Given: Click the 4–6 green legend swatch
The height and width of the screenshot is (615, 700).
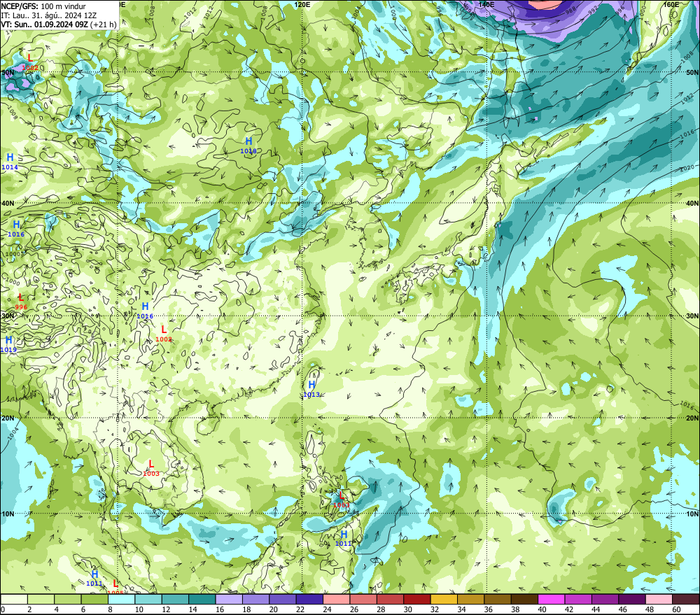Looking at the screenshot, I should (x=67, y=599).
